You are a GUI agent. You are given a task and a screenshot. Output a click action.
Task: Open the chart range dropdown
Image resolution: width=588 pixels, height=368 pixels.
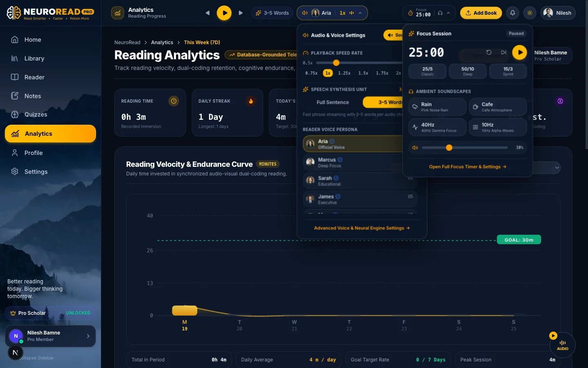point(546,168)
